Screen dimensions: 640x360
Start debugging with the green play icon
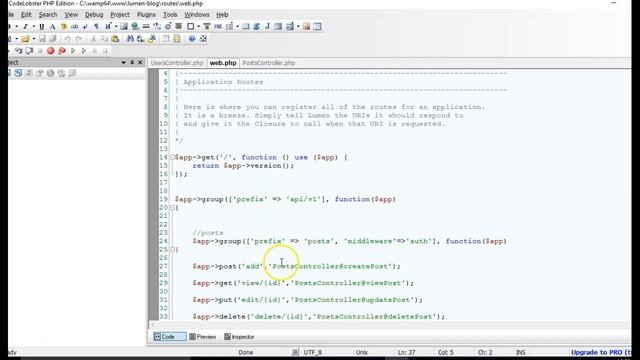(73, 51)
